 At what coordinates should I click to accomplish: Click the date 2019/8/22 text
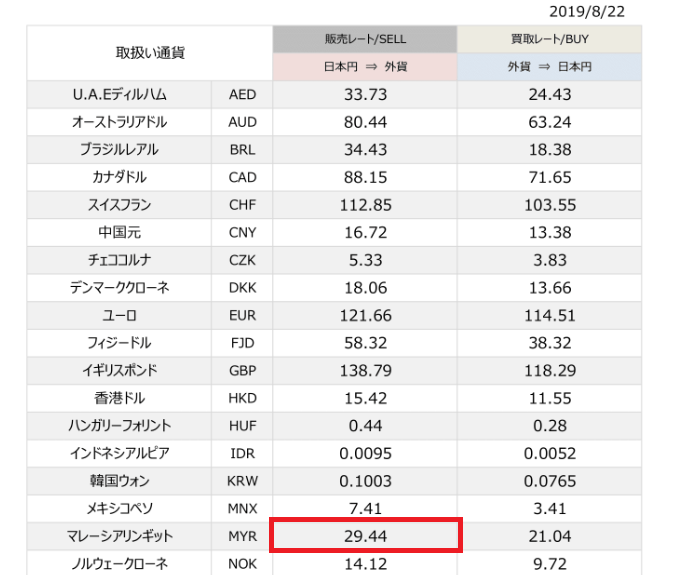click(587, 12)
